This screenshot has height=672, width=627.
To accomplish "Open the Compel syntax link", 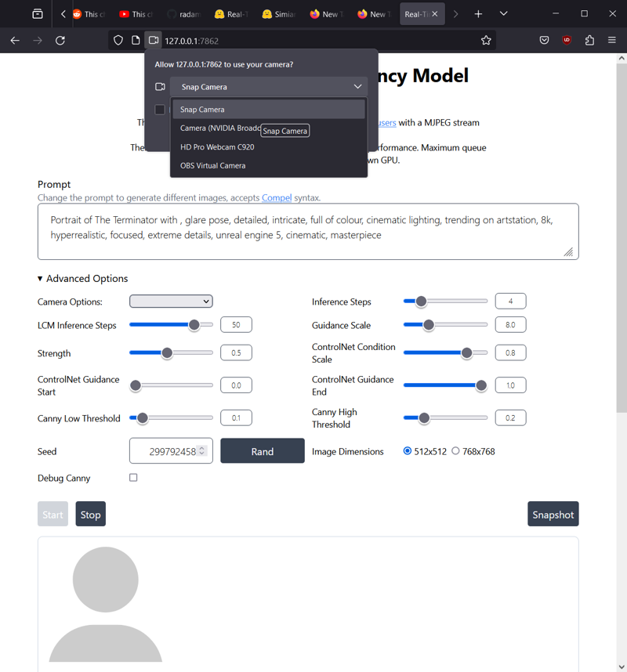I will 277,197.
